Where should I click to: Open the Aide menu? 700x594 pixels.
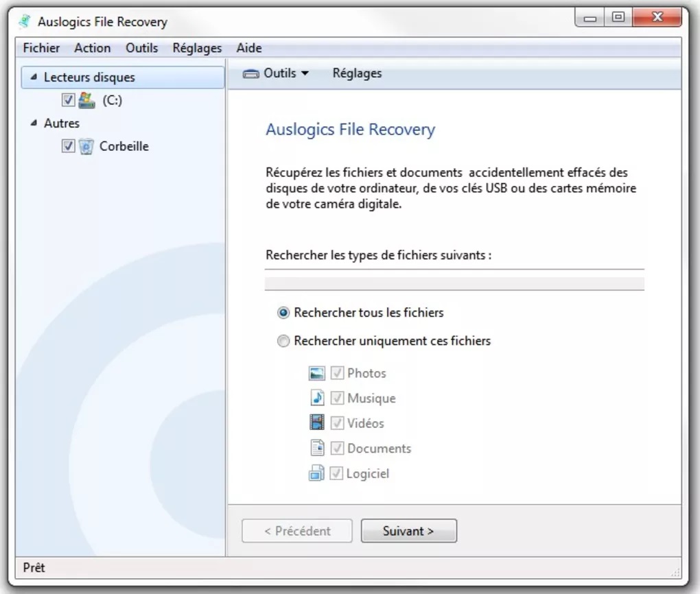[248, 48]
